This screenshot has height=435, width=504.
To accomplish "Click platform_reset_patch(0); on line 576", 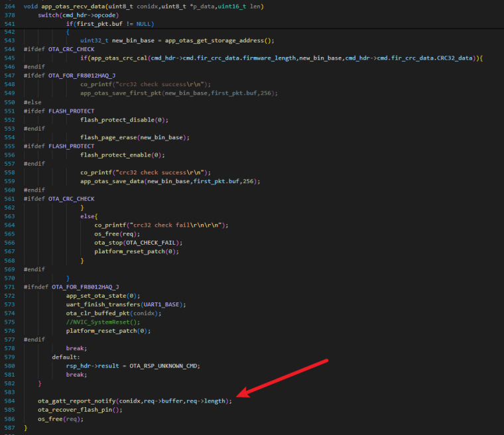I will (x=108, y=331).
